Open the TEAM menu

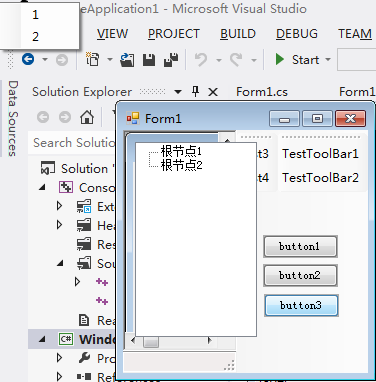(355, 34)
